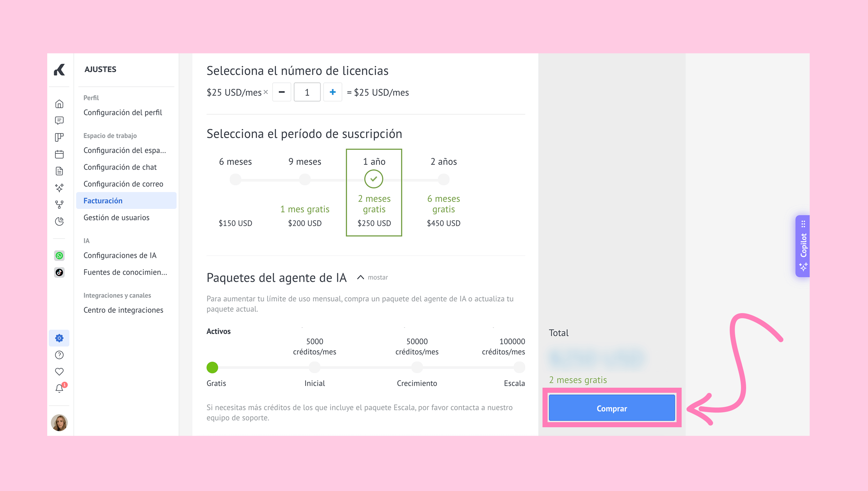Click the TikTok channel icon
Image resolution: width=868 pixels, height=491 pixels.
pos(59,273)
